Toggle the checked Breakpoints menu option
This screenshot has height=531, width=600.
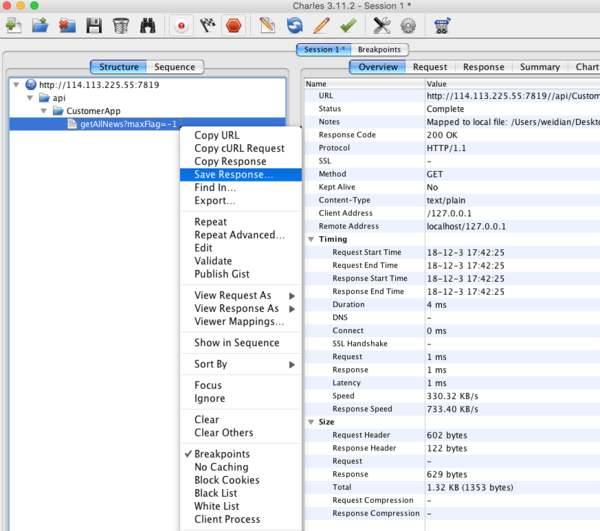click(x=222, y=454)
